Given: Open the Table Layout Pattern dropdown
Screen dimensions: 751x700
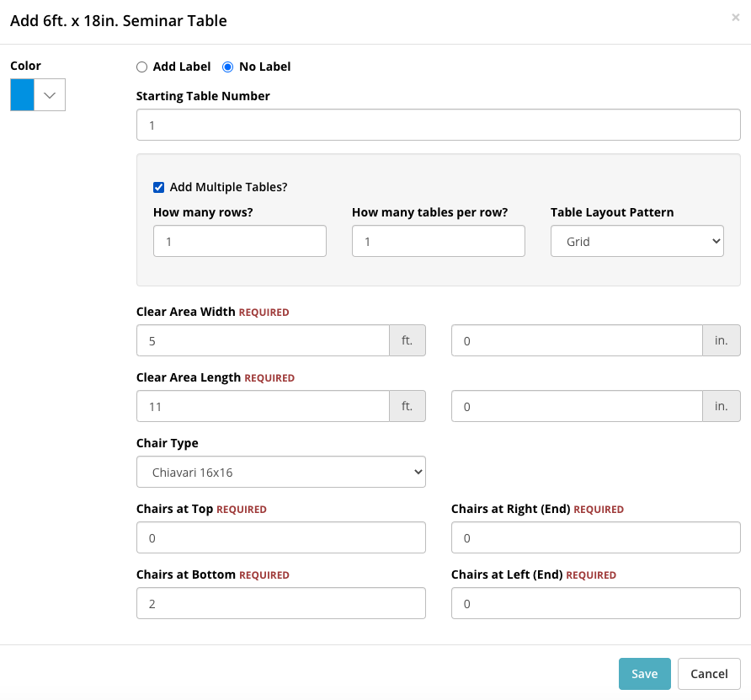Looking at the screenshot, I should click(x=637, y=241).
